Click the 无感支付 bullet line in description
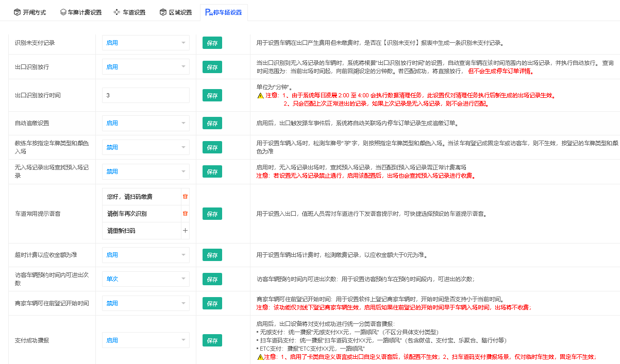The height and width of the screenshot is (364, 620). pyautogui.click(x=348, y=332)
